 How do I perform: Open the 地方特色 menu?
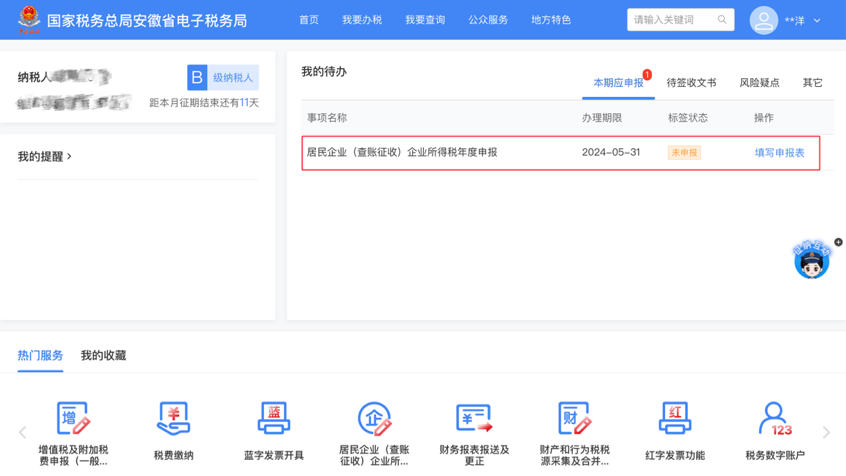click(x=551, y=20)
